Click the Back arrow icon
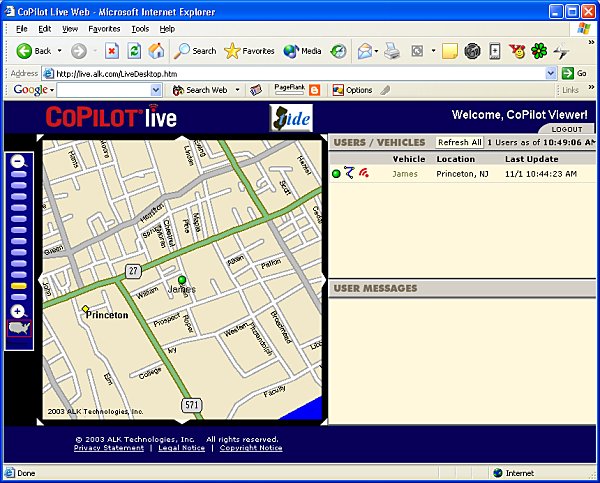Image resolution: width=600 pixels, height=483 pixels. tap(24, 51)
